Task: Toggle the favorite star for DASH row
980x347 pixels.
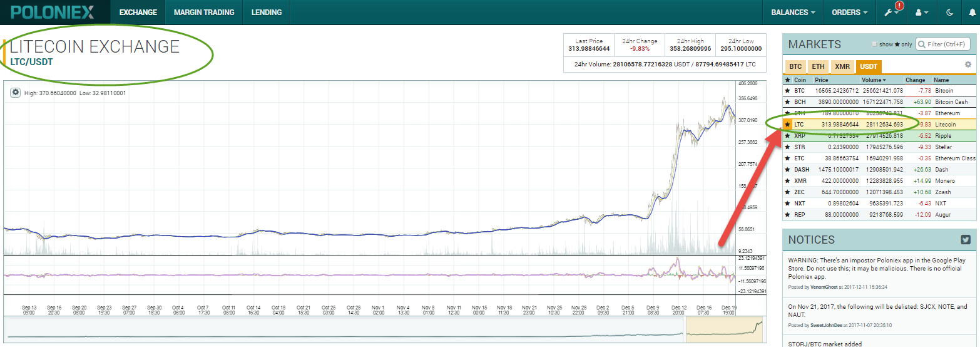Action: [x=787, y=170]
